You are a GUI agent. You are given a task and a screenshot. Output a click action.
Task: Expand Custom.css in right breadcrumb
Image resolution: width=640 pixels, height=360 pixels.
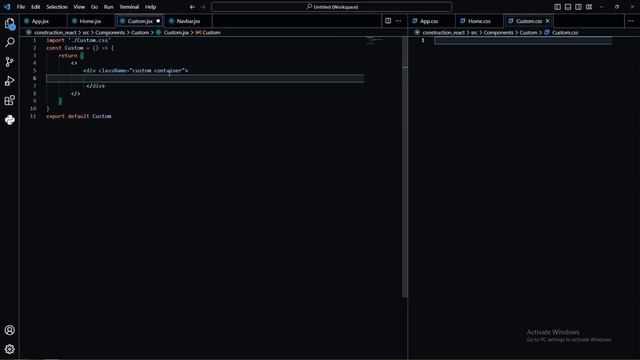(565, 32)
